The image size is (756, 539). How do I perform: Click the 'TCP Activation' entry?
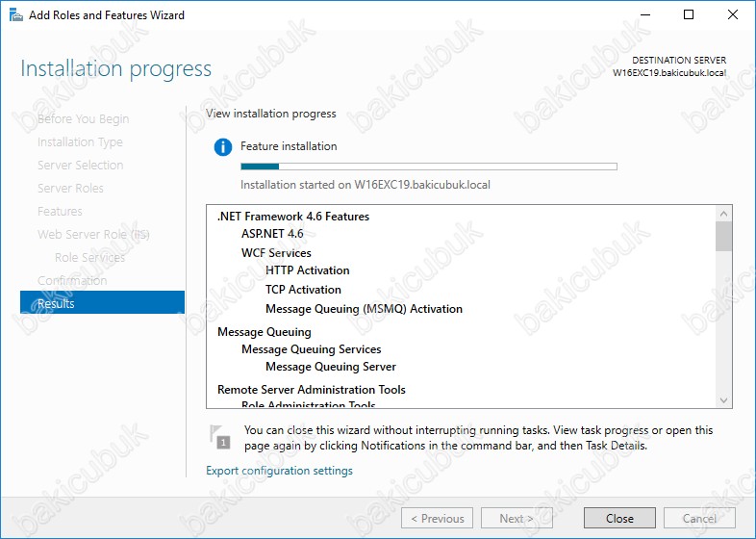[x=303, y=290]
